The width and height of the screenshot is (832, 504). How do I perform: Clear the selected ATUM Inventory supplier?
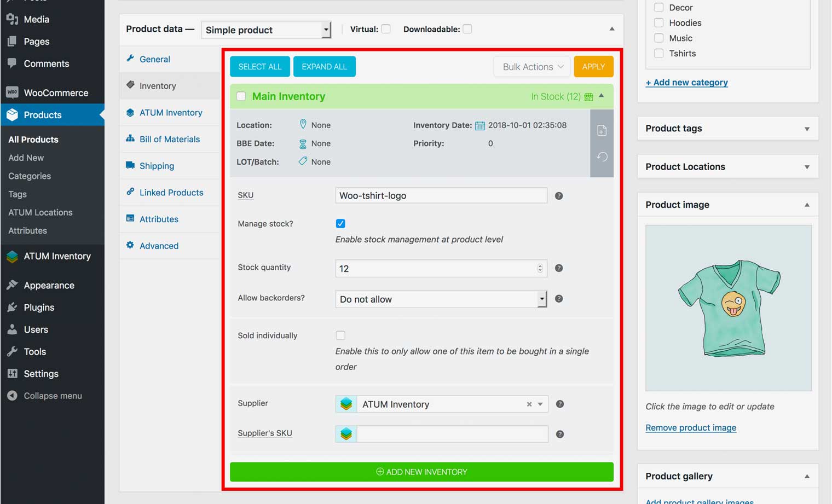(x=529, y=404)
